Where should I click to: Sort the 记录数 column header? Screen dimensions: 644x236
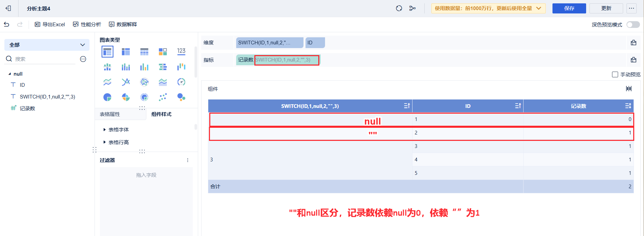coord(628,106)
